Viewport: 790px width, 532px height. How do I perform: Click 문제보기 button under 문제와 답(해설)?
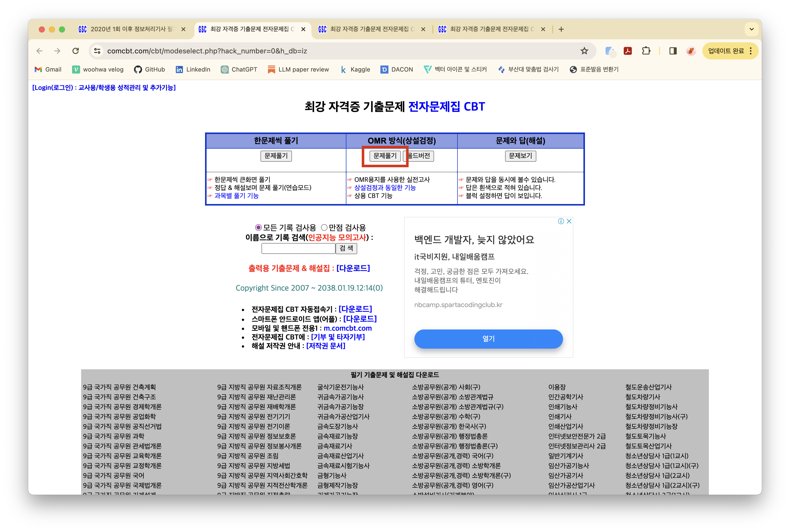pos(520,156)
